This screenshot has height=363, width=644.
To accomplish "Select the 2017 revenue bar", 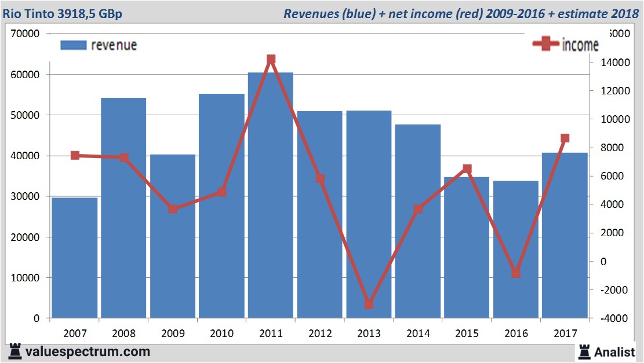I will click(x=565, y=236).
